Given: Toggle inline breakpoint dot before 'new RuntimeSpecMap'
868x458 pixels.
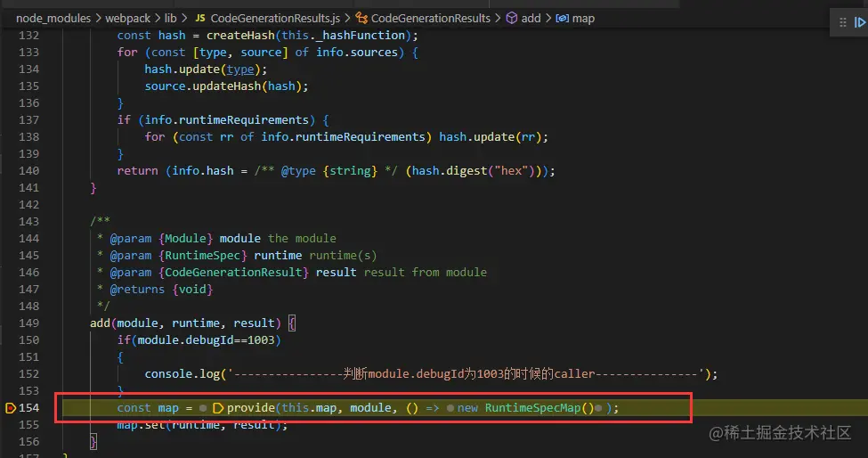Looking at the screenshot, I should point(450,408).
